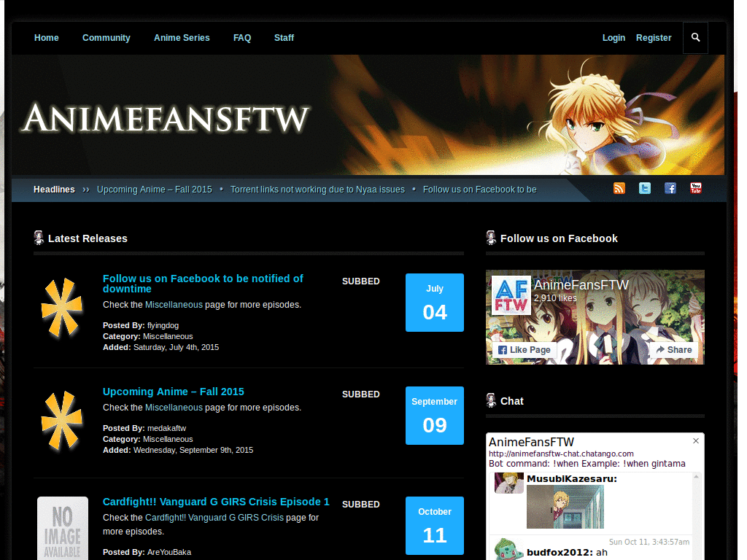
Task: Click MusubiKazesaru's chat avatar
Action: coord(508,483)
